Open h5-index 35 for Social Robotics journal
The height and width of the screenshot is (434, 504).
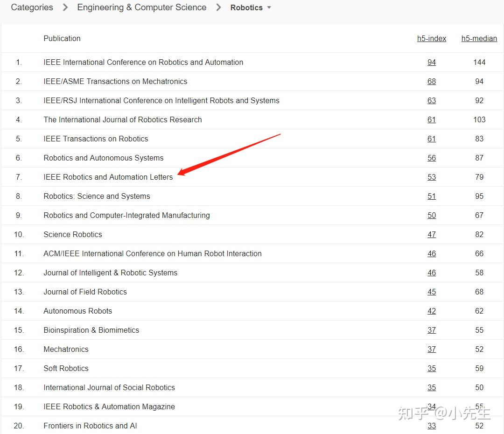(432, 387)
